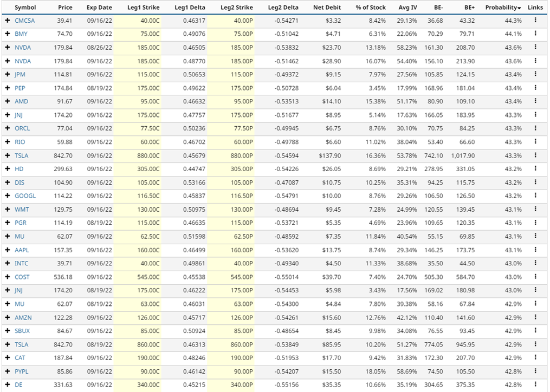Click the three-dot icon in AAPL row
This screenshot has width=550, height=392.
535,250
